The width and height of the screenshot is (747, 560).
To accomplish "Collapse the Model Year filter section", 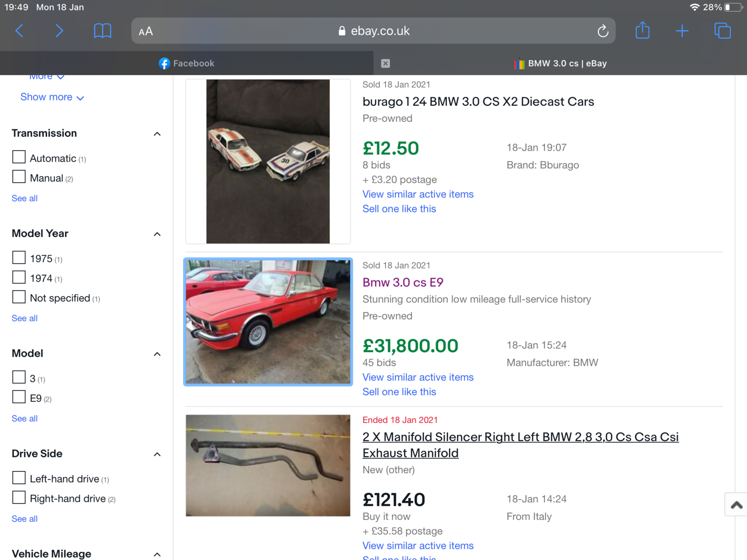I will tap(157, 234).
